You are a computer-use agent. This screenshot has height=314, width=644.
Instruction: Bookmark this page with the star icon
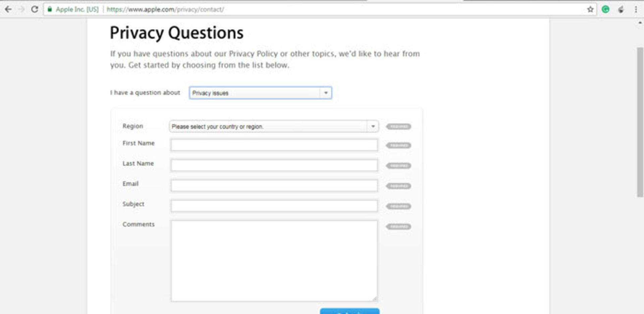click(x=590, y=9)
